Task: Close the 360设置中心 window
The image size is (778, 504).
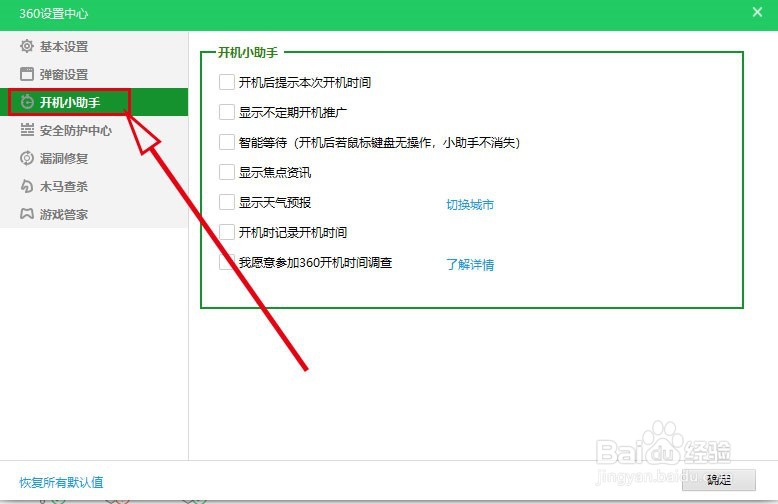Action: tap(757, 12)
